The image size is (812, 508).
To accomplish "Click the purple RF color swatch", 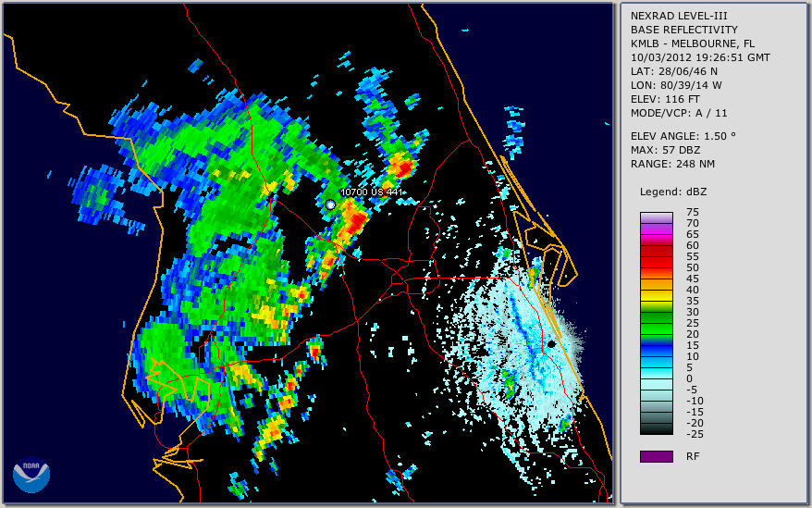I will click(656, 456).
